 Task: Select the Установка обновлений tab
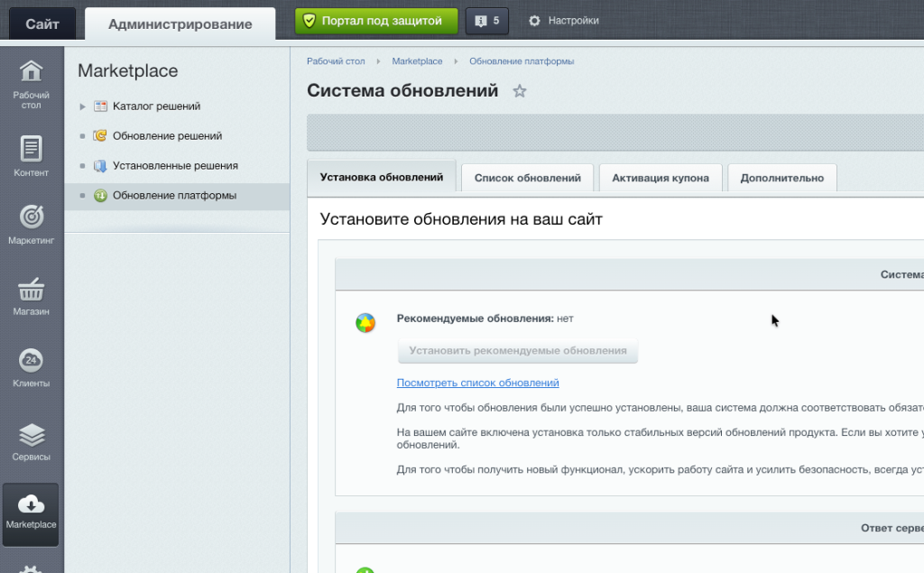pos(382,177)
